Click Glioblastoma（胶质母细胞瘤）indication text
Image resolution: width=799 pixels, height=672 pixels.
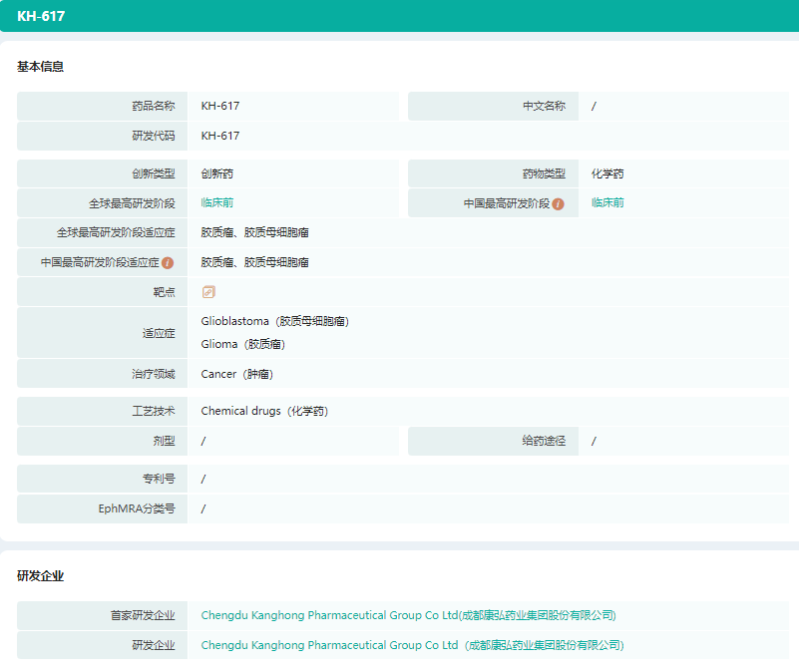[274, 322]
